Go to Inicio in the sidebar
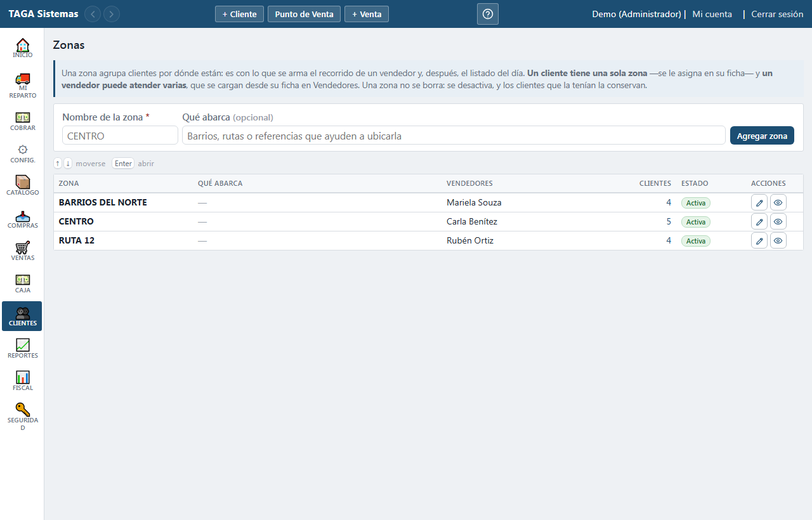The height and width of the screenshot is (520, 812). (22, 48)
